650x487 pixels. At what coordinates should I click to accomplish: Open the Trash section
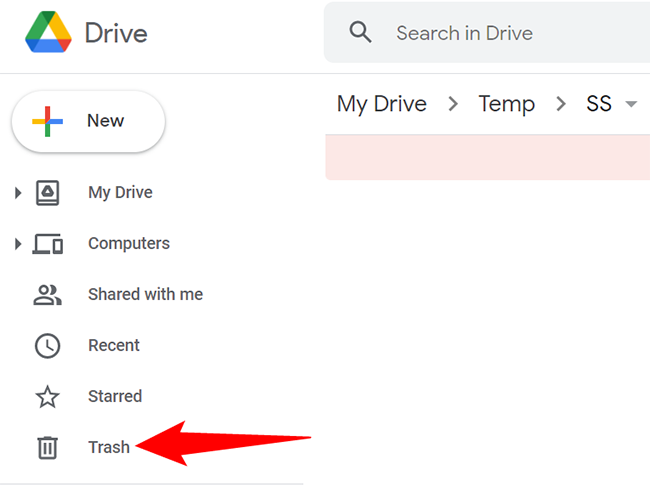108,447
